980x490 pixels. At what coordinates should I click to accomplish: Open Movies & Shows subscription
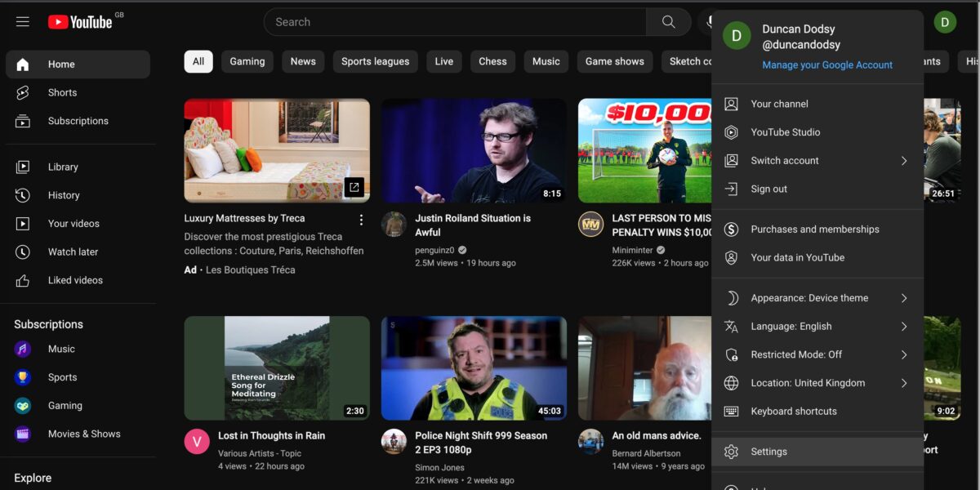pyautogui.click(x=78, y=434)
